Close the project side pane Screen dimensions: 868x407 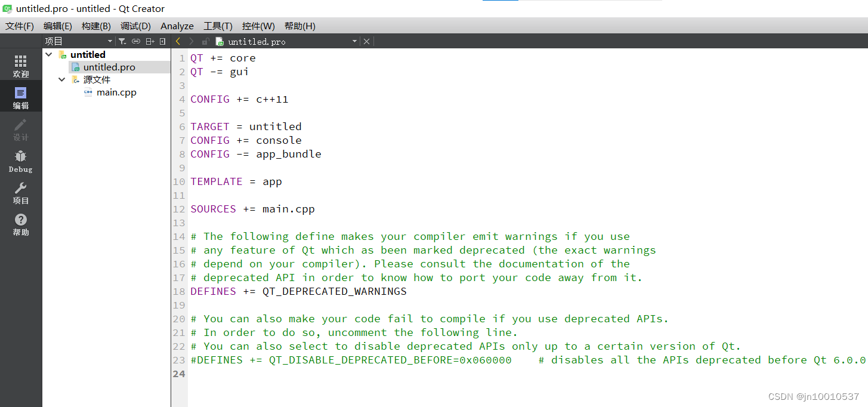coord(163,41)
